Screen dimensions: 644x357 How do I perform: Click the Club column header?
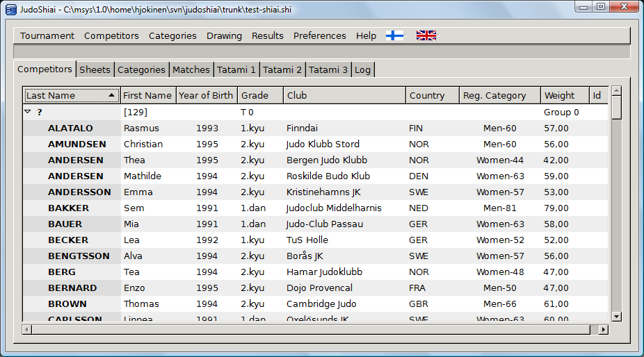(x=344, y=95)
